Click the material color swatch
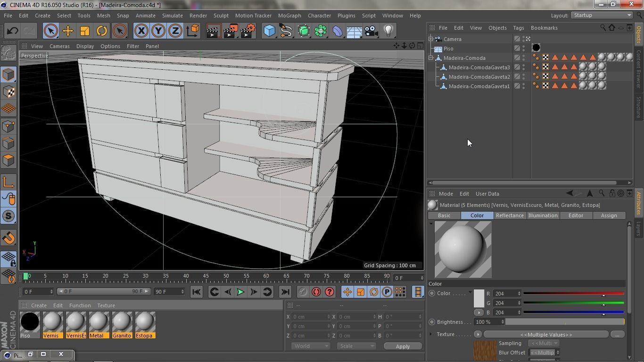 (479, 298)
